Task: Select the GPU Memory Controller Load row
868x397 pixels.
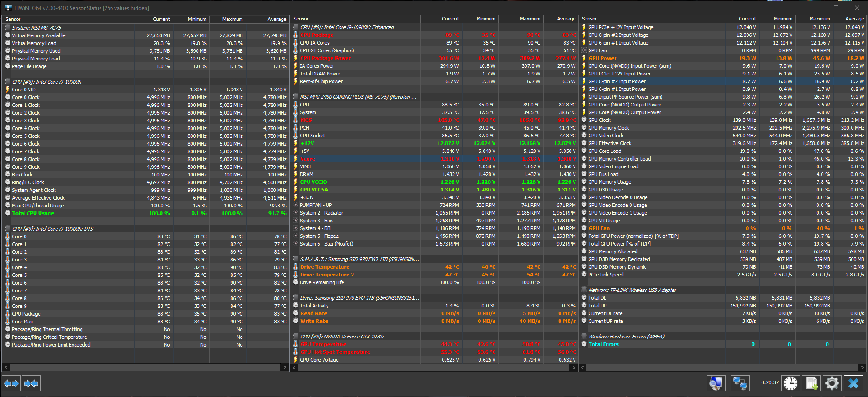Action: [722, 159]
